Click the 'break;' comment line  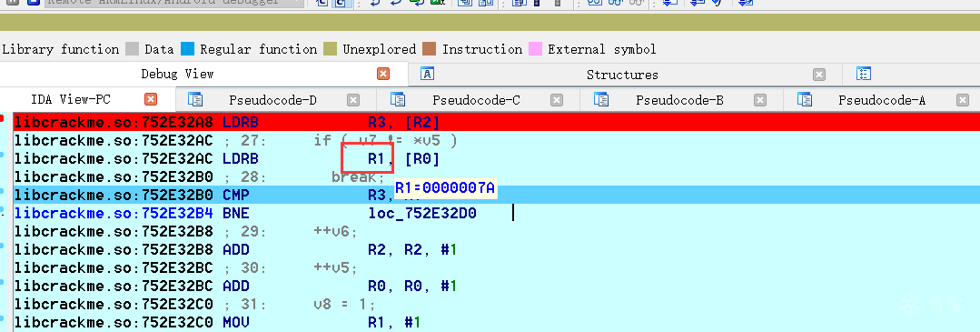[x=358, y=177]
